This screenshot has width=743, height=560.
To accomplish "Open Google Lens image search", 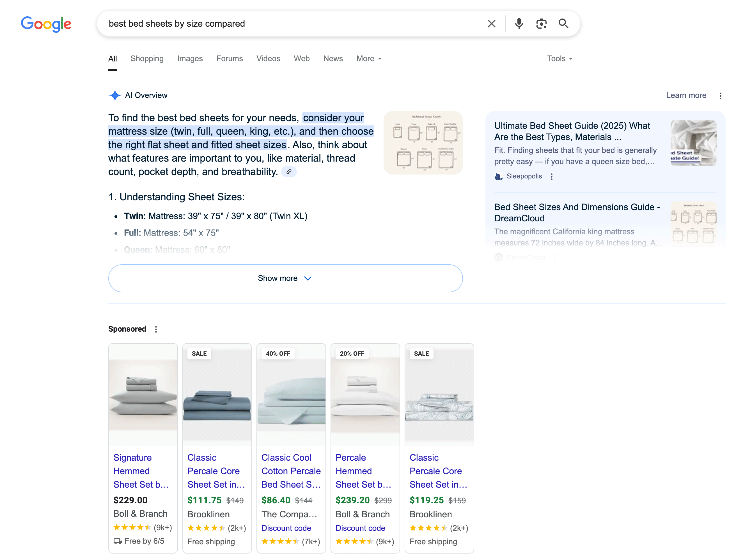I will click(x=541, y=24).
